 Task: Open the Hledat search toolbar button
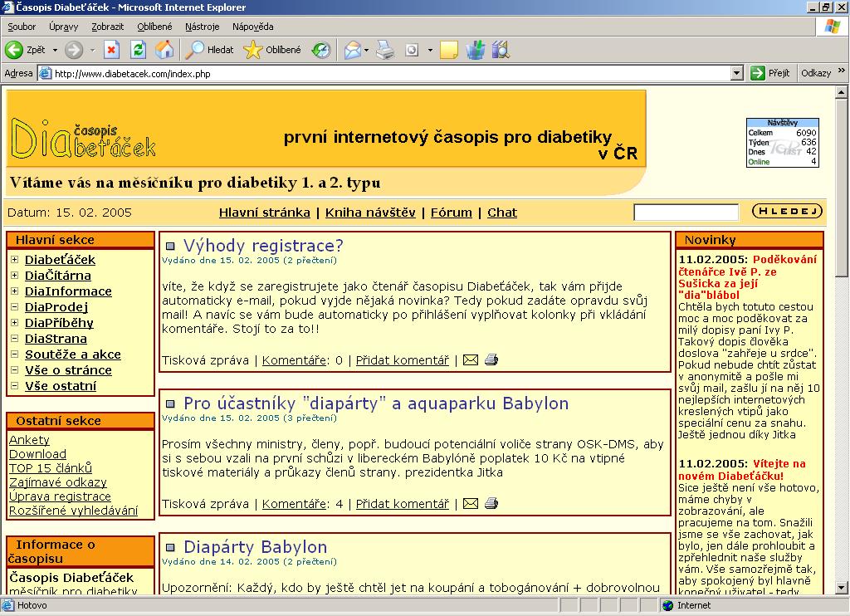click(x=210, y=50)
